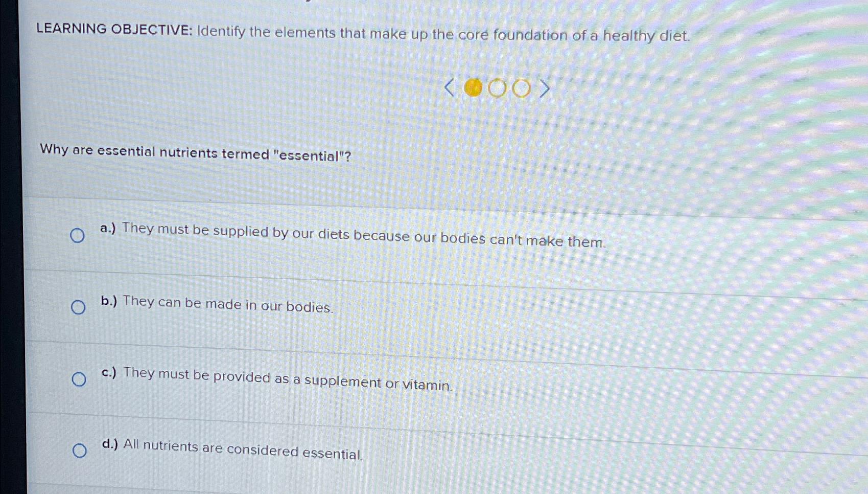The width and height of the screenshot is (868, 494).
Task: Select radio button for option b
Action: tap(78, 307)
